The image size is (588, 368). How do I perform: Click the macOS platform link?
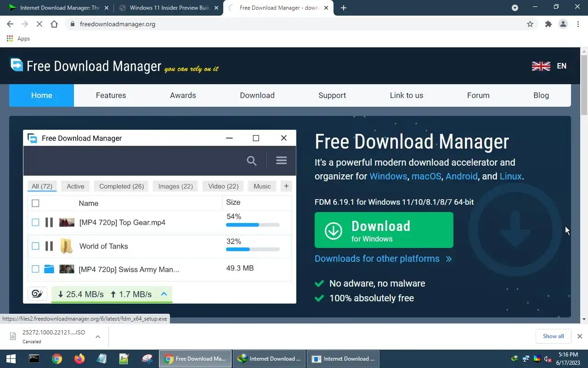point(426,176)
